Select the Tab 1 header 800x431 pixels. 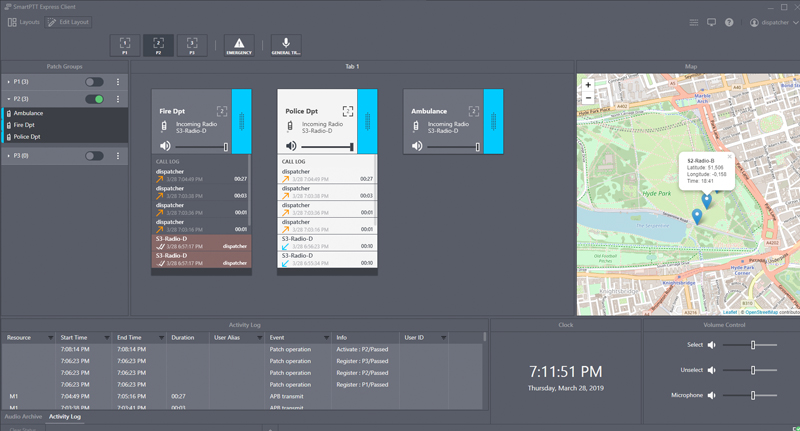[x=352, y=66]
